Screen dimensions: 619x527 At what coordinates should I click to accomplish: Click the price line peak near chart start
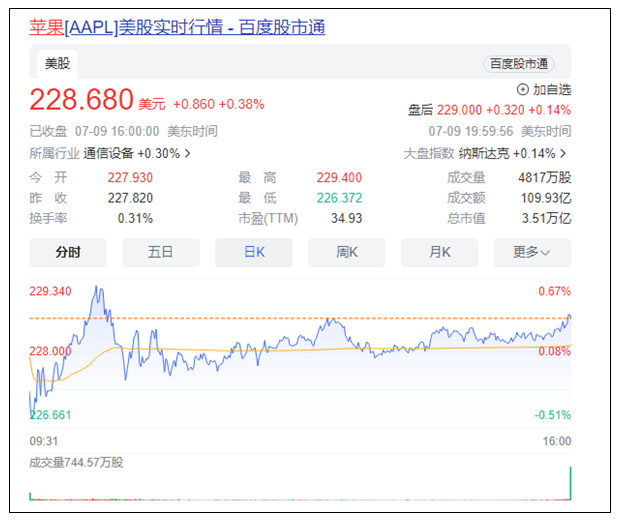click(x=96, y=287)
